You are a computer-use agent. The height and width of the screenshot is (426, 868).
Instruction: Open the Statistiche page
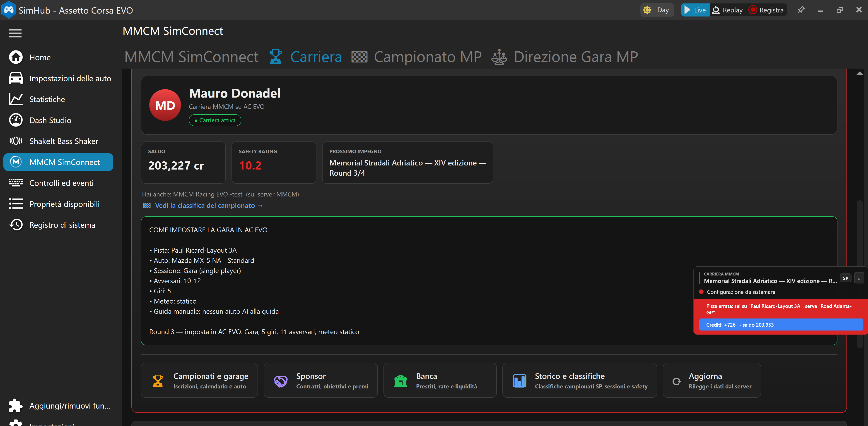click(x=58, y=99)
